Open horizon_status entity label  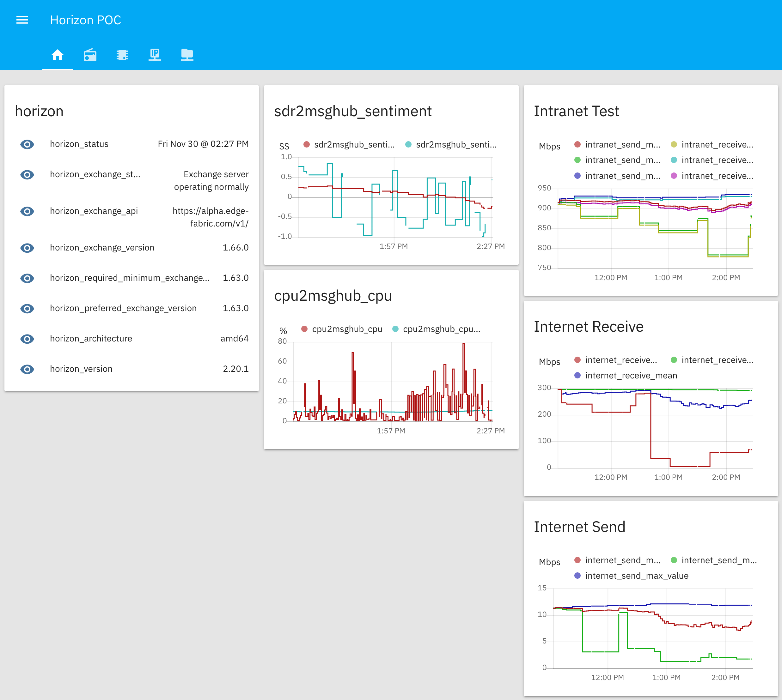click(79, 144)
